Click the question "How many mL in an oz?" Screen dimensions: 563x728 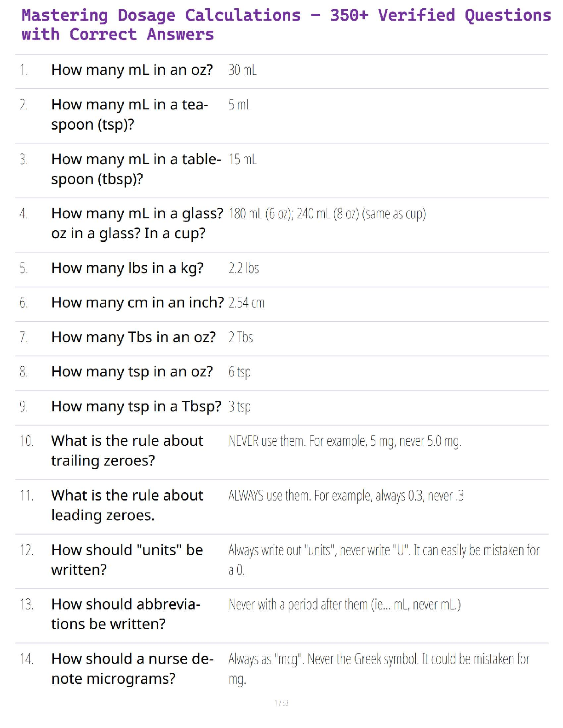[132, 70]
